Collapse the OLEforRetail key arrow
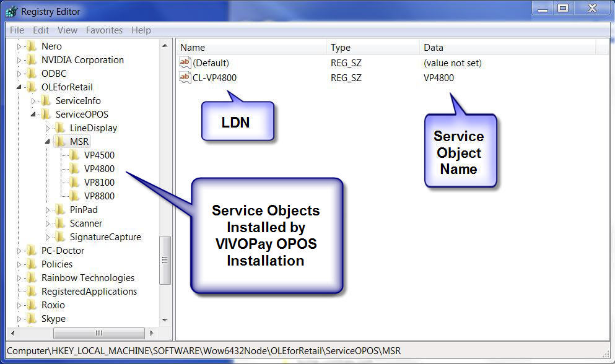This screenshot has height=364, width=615. (x=19, y=87)
